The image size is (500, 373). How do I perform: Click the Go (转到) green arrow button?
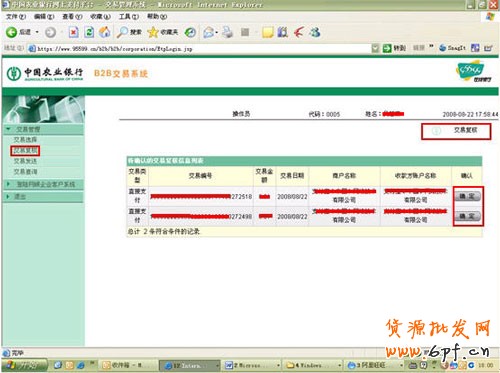[x=394, y=48]
